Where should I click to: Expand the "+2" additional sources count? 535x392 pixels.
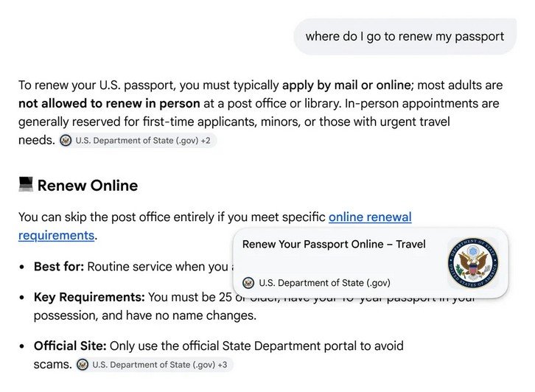click(206, 141)
